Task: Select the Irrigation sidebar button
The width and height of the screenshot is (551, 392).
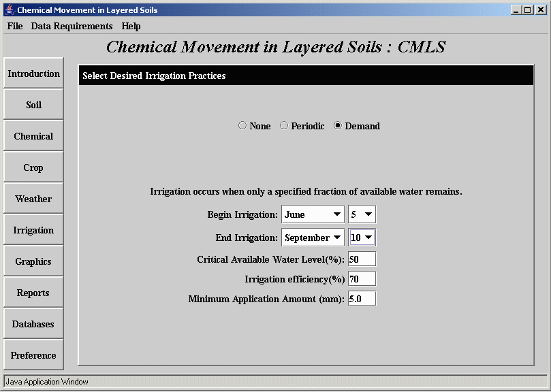Action: click(x=34, y=229)
